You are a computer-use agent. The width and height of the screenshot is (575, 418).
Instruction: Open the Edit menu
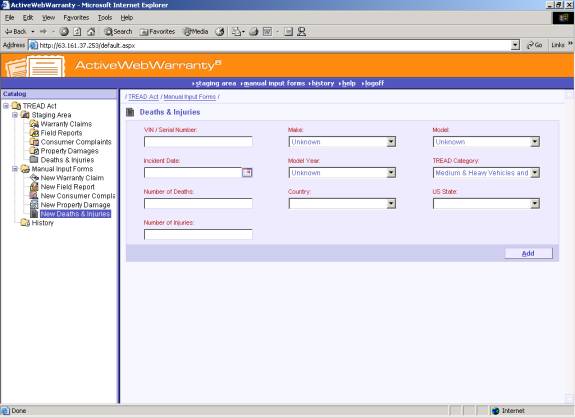[x=28, y=18]
